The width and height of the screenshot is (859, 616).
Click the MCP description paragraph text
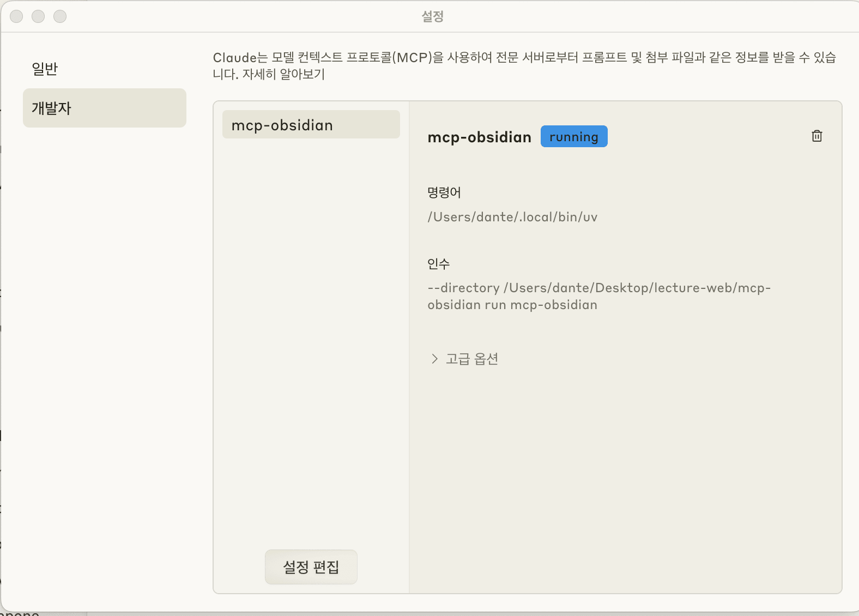[x=524, y=65]
